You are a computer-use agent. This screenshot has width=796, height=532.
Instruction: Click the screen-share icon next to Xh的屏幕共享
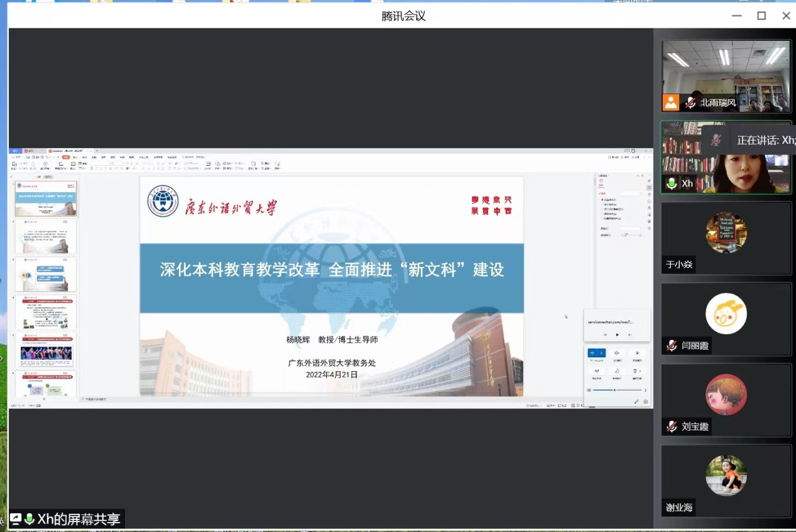(16, 519)
